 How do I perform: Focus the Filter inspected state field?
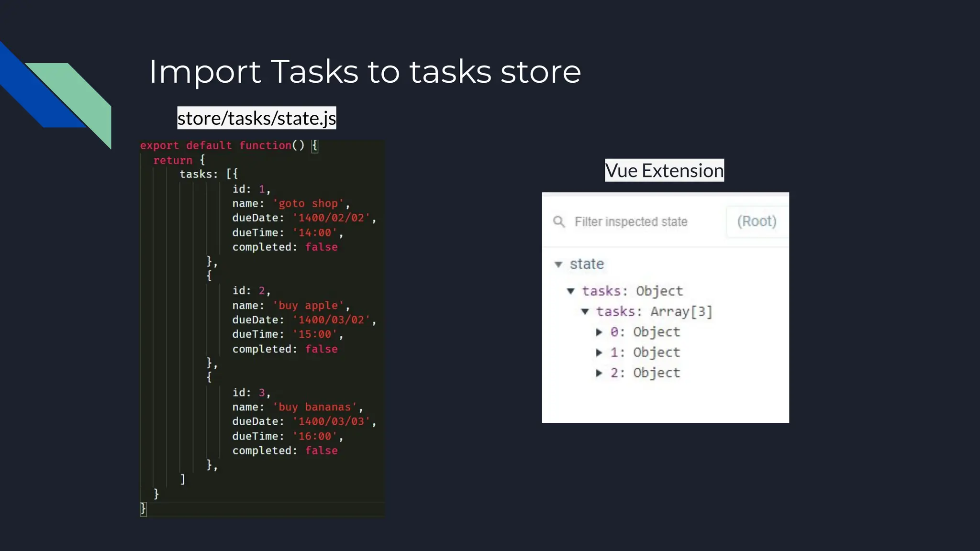pos(631,221)
